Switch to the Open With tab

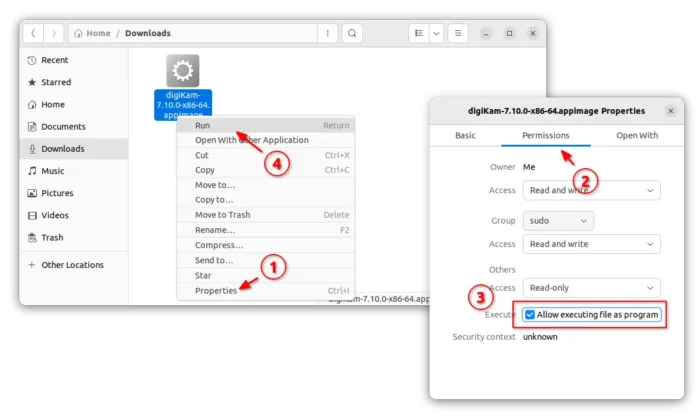(x=637, y=135)
